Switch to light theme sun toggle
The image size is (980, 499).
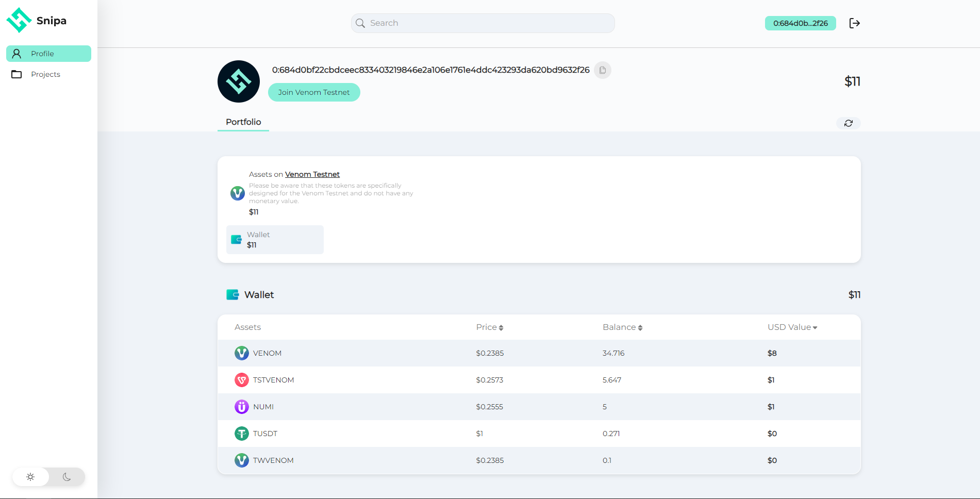point(30,477)
